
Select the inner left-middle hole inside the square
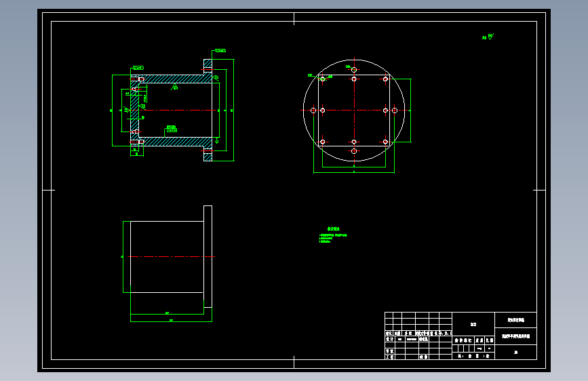click(x=323, y=111)
